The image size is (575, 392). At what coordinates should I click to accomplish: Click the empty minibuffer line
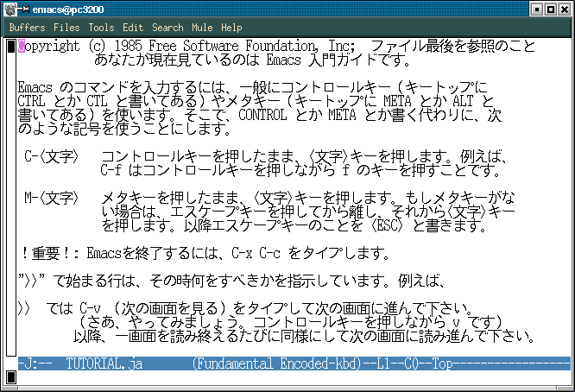click(294, 377)
